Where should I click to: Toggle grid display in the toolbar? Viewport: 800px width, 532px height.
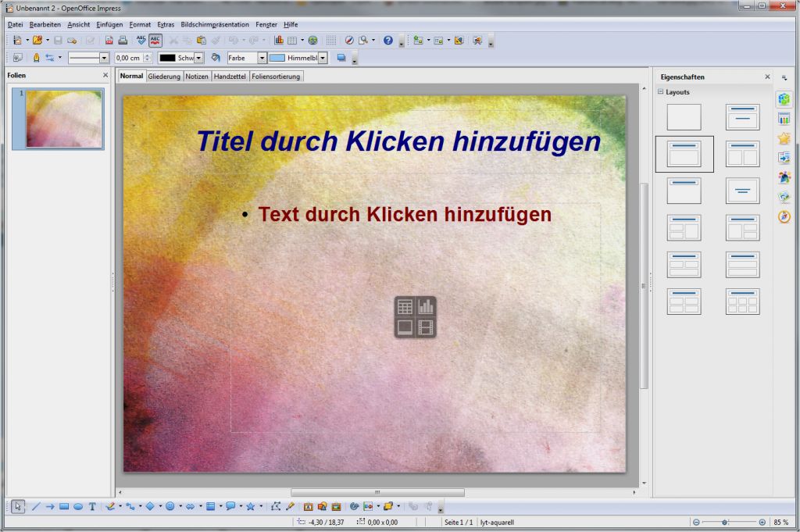pos(330,40)
